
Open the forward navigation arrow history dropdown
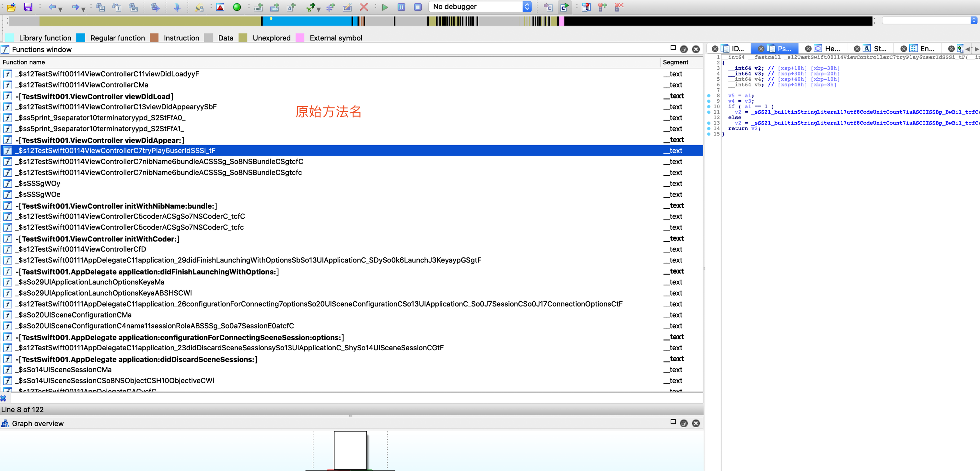tap(83, 9)
